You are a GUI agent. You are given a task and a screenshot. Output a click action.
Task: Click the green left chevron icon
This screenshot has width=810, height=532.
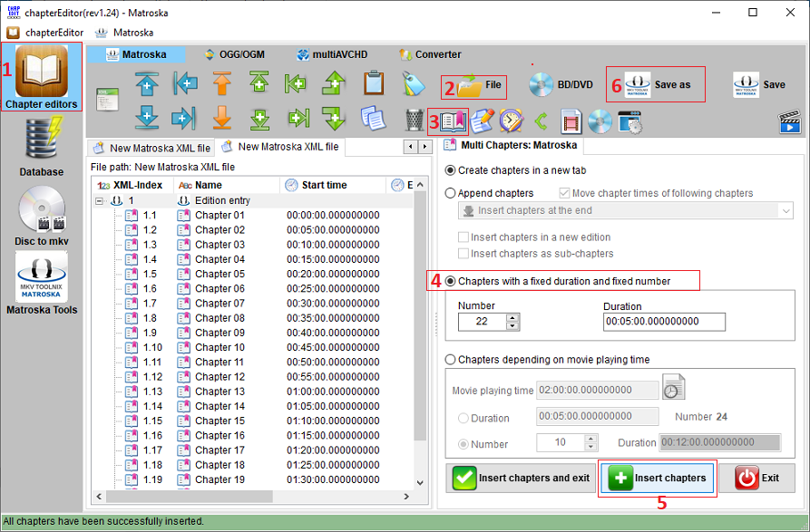(x=541, y=121)
